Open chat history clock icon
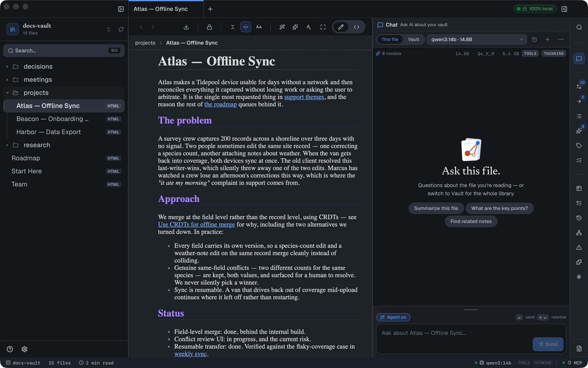This screenshot has height=368, width=588. click(535, 40)
